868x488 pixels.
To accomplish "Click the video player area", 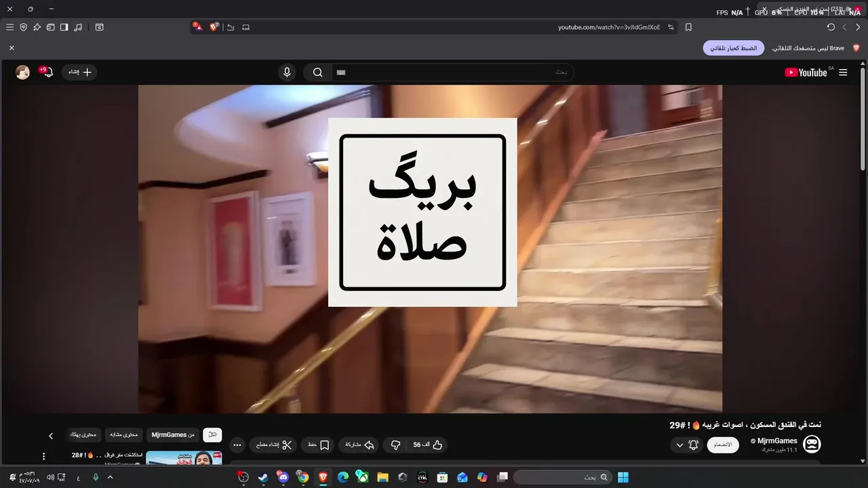I will click(x=430, y=249).
